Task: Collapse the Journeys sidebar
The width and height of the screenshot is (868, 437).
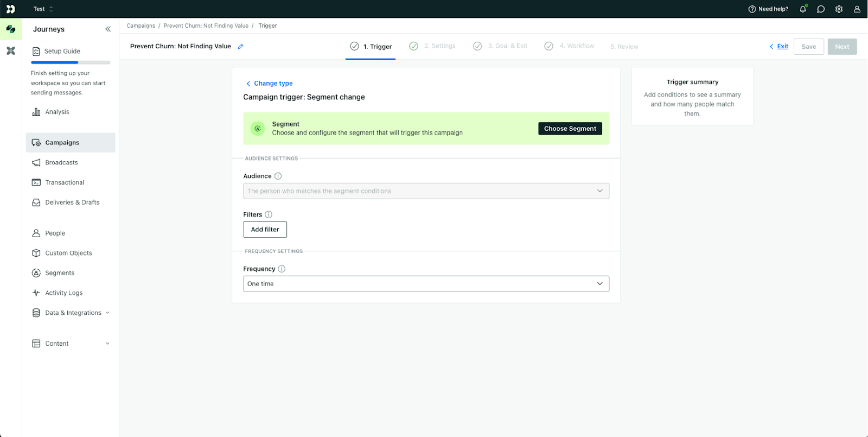Action: [108, 29]
